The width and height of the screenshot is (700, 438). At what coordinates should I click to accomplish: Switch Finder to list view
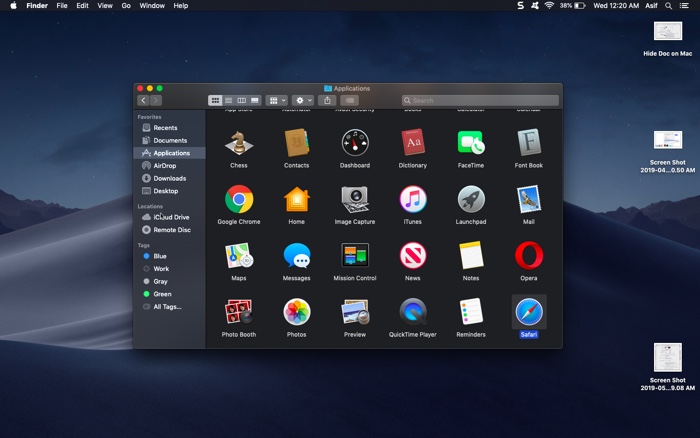(x=229, y=100)
